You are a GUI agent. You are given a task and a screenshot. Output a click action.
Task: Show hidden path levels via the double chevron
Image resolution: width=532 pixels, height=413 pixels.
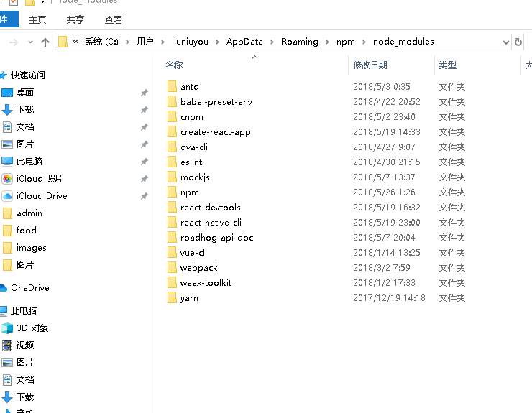point(75,42)
